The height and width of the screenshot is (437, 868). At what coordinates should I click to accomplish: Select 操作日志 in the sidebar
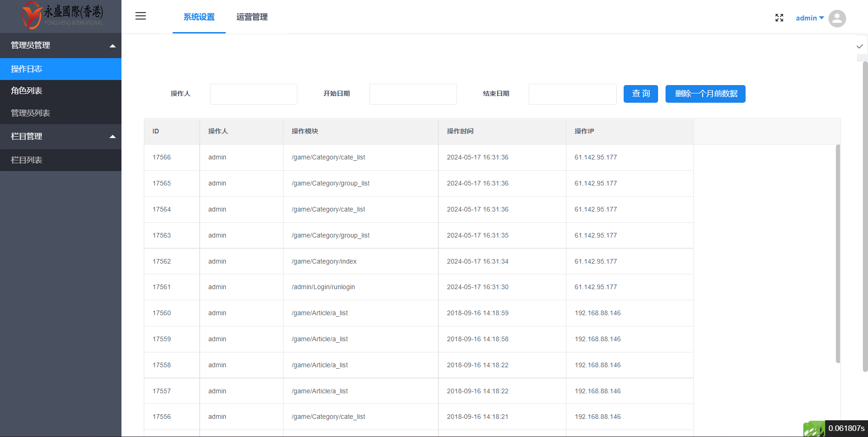[x=61, y=69]
